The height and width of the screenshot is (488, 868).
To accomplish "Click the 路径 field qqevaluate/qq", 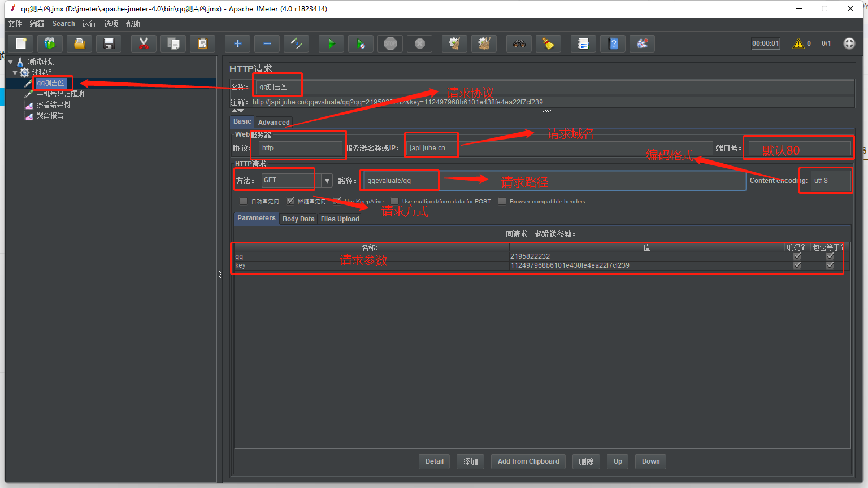I will click(554, 181).
